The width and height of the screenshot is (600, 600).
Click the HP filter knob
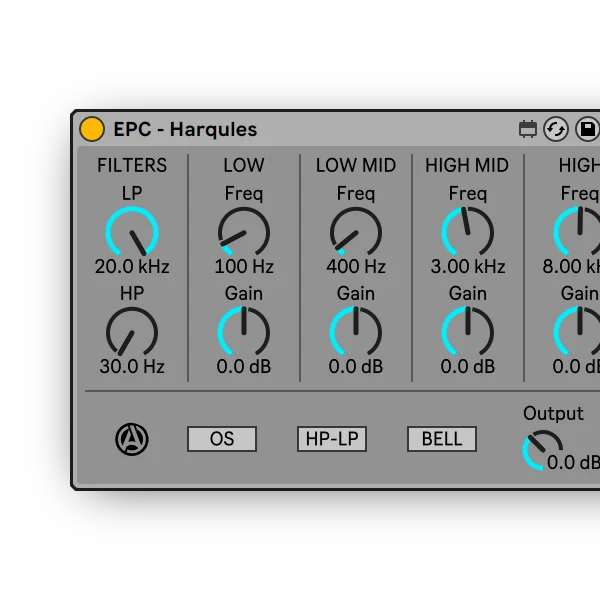[132, 333]
